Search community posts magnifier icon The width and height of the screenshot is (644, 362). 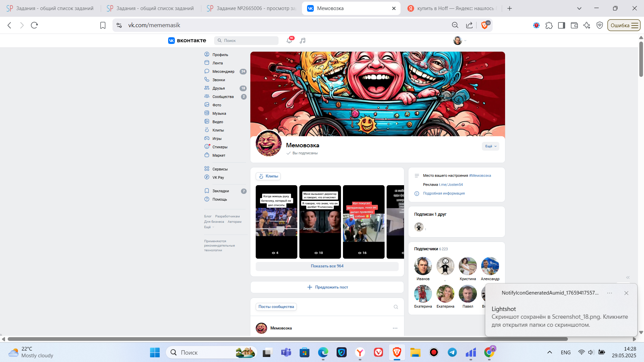396,307
